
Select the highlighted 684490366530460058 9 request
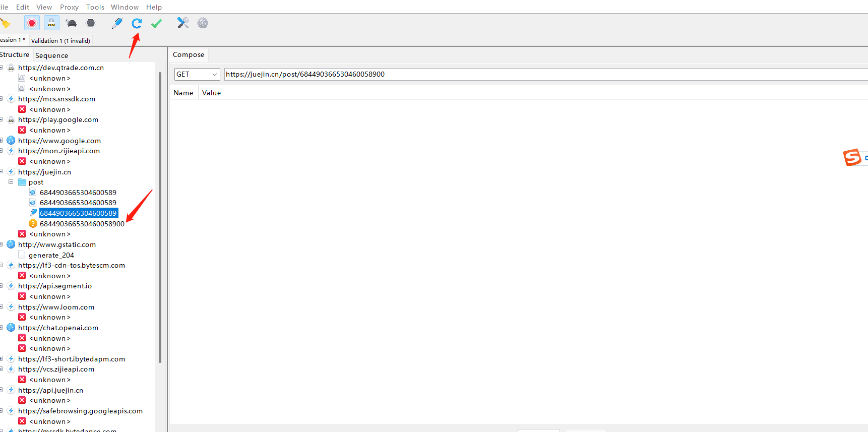[78, 213]
